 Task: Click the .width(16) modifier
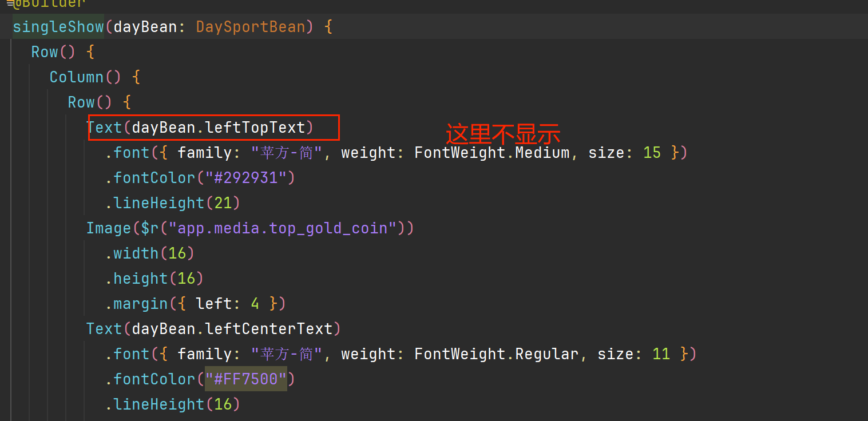(x=149, y=253)
